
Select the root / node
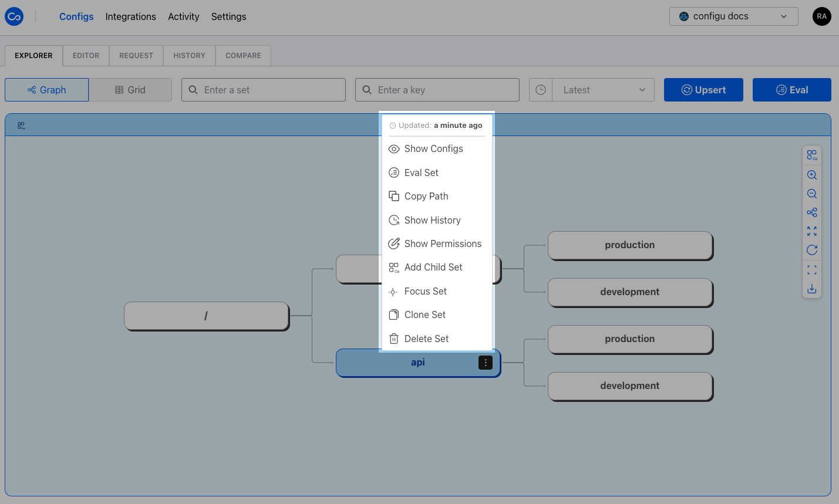pos(206,316)
